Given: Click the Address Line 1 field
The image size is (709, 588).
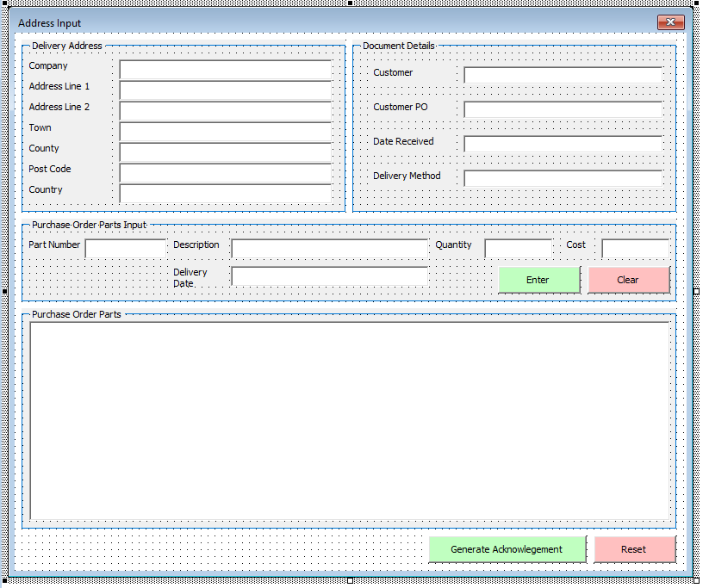Looking at the screenshot, I should (x=225, y=90).
